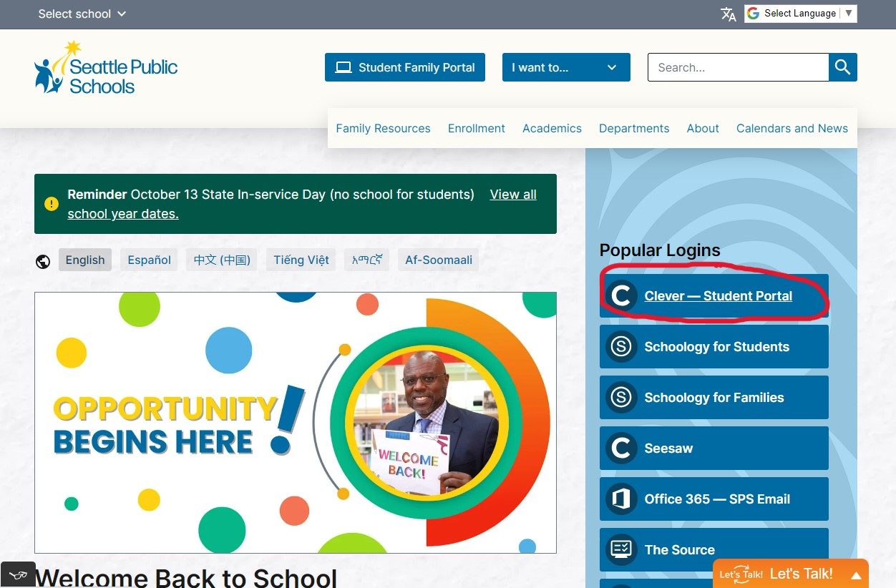The width and height of the screenshot is (896, 588).
Task: Expand the I want to... menu
Action: tap(566, 67)
